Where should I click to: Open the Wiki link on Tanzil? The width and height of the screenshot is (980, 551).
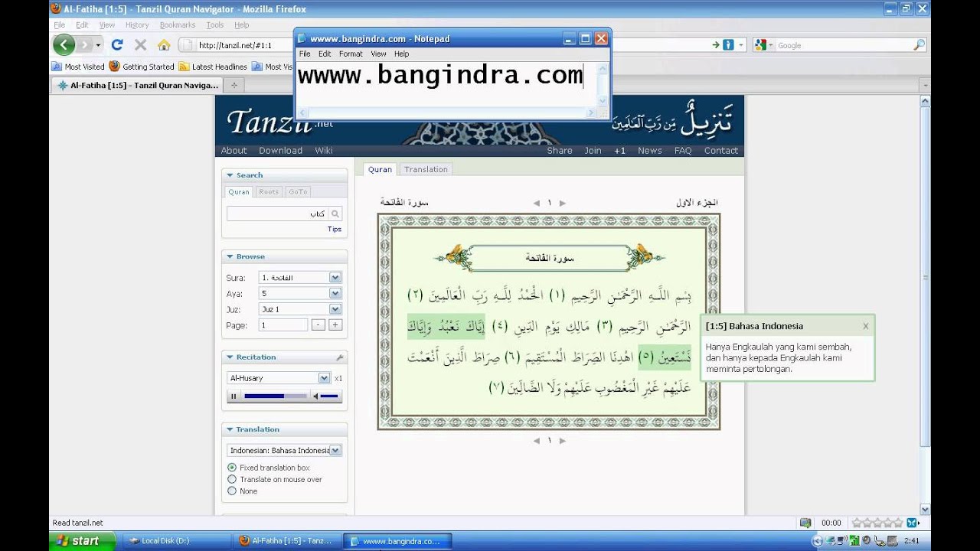[x=324, y=151]
